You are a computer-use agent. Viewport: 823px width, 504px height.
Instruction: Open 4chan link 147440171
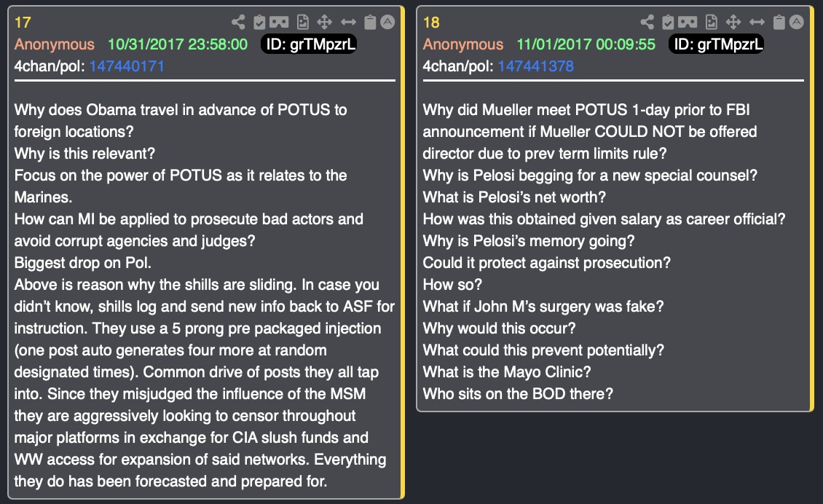pos(127,66)
